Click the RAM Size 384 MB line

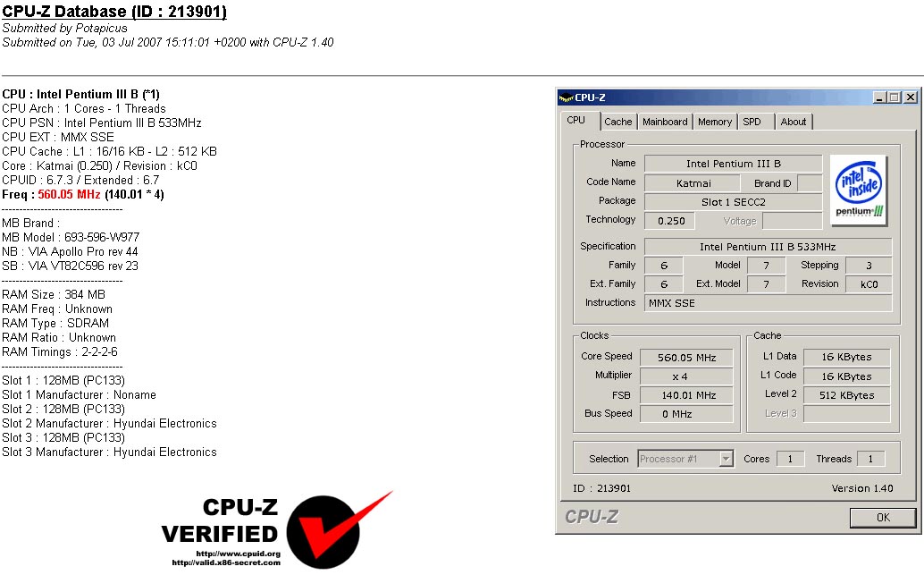(54, 294)
